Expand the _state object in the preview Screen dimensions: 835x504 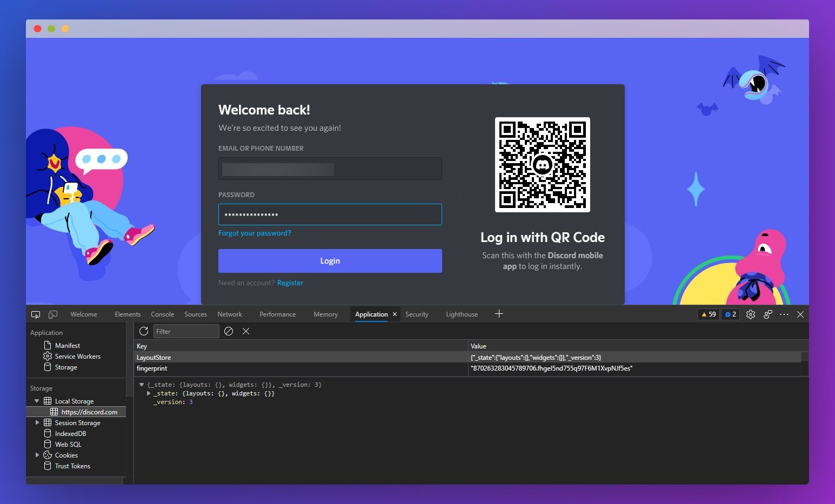pos(149,393)
